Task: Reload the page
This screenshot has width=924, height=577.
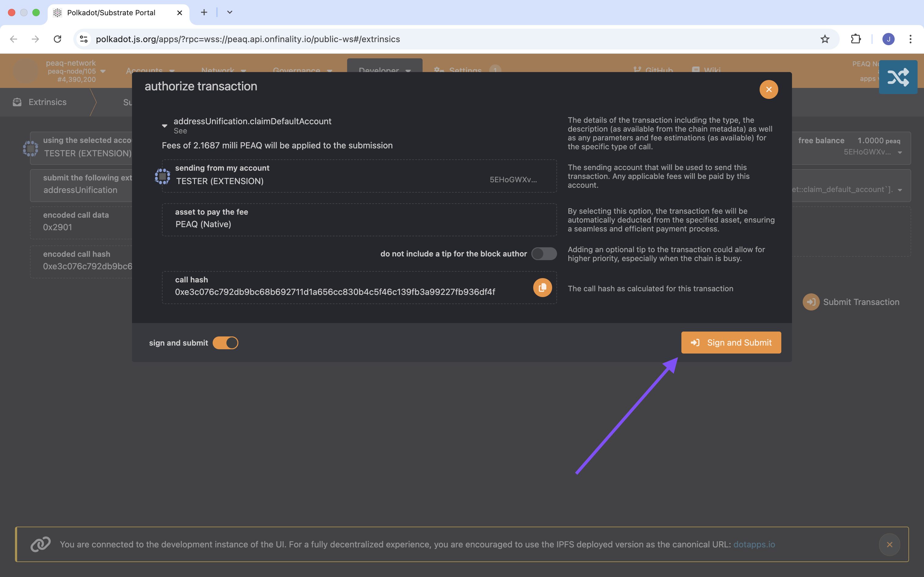Action: pos(57,39)
